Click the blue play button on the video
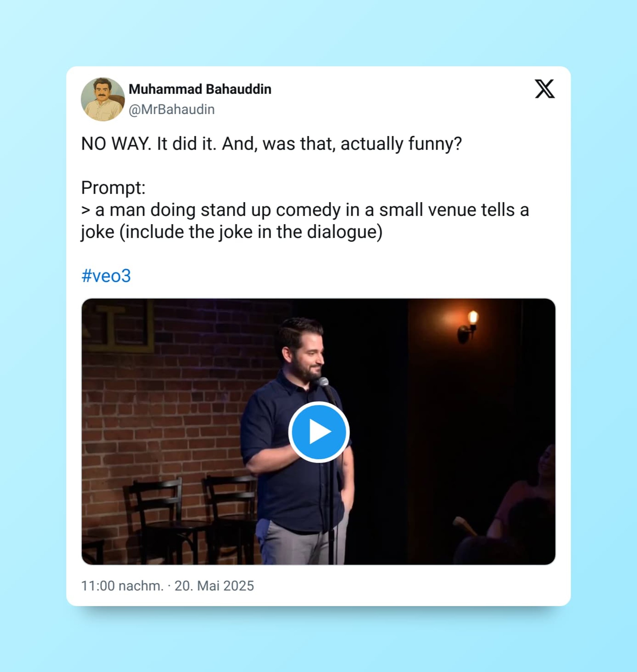Image resolution: width=637 pixels, height=672 pixels. click(318, 432)
